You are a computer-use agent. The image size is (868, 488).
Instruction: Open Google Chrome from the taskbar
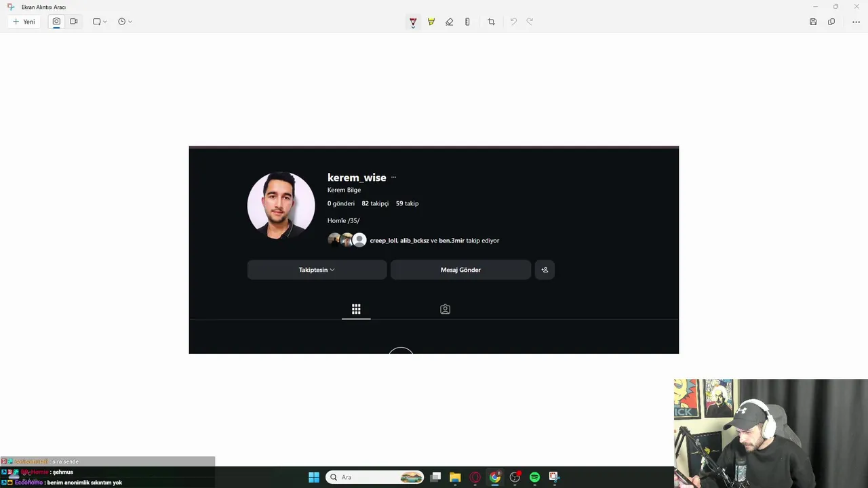click(495, 477)
